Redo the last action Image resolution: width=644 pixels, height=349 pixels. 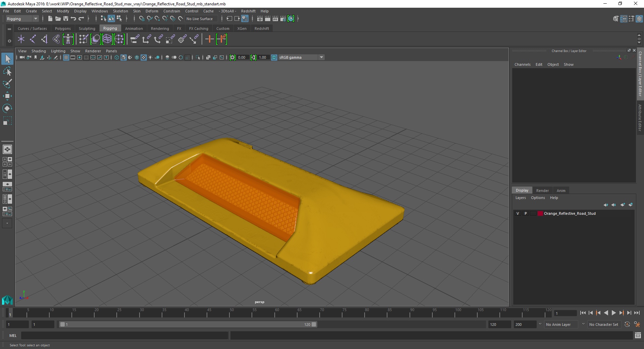coord(81,19)
